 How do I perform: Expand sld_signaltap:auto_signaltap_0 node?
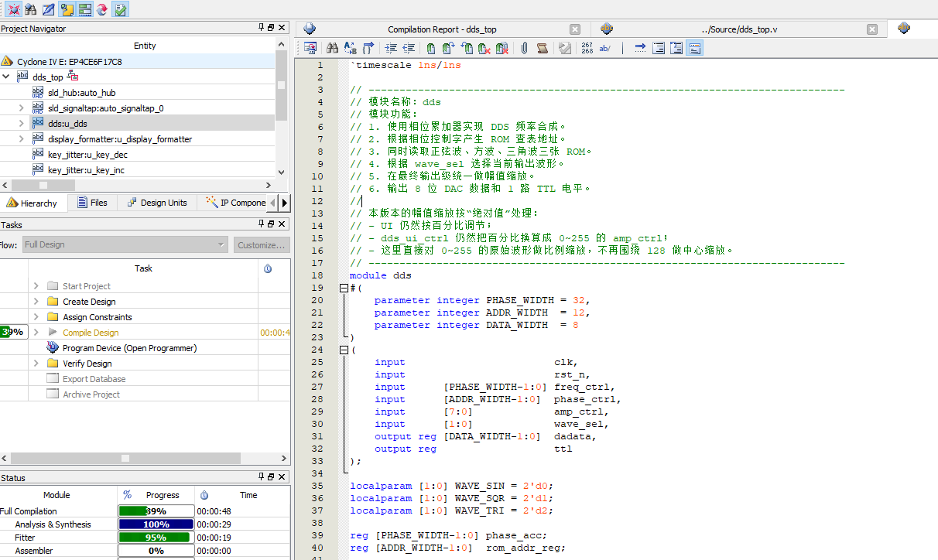click(x=22, y=108)
